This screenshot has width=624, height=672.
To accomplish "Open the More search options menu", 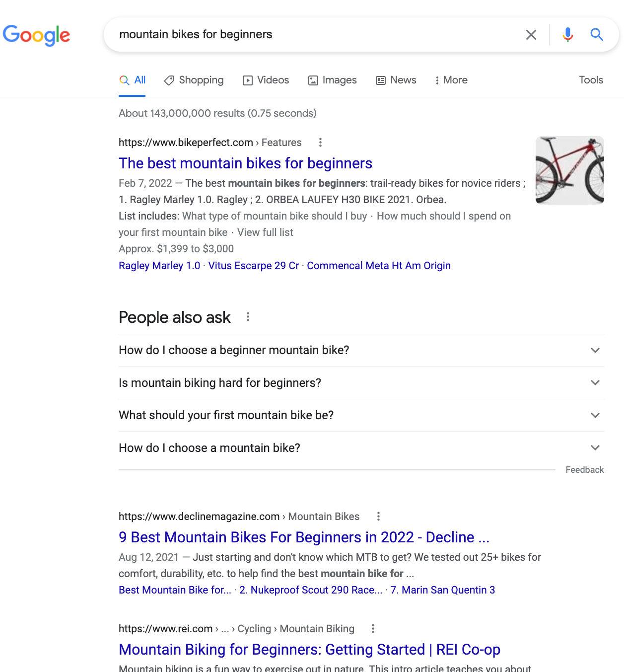I will 451,80.
